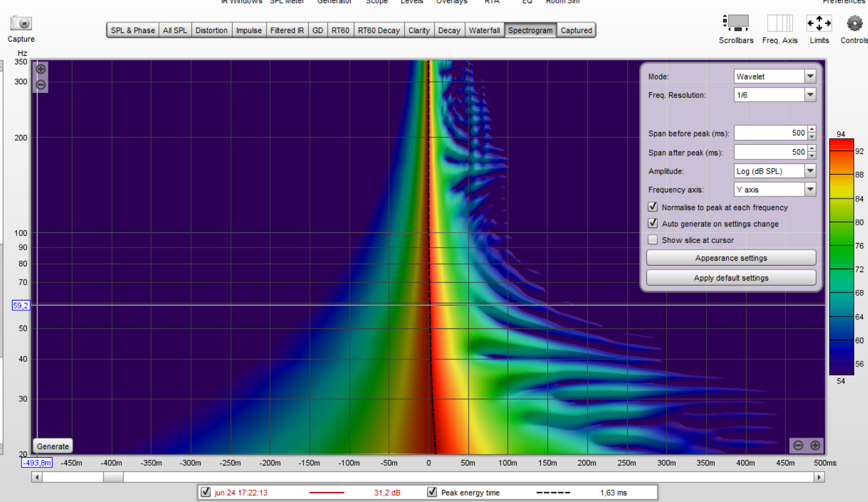The image size is (868, 502).
Task: Open the Amplitude dropdown
Action: click(810, 171)
